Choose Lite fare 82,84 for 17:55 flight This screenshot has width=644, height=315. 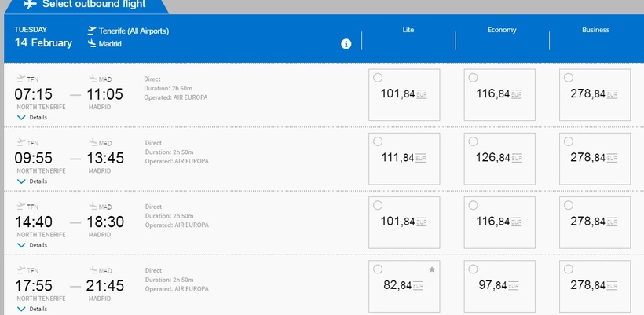(x=378, y=269)
